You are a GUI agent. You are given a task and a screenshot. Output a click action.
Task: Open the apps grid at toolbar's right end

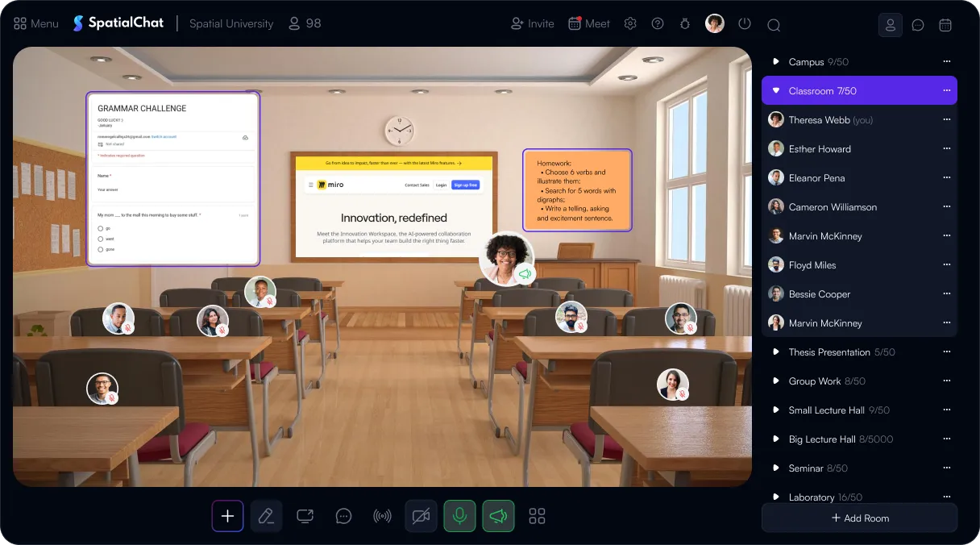tap(537, 515)
